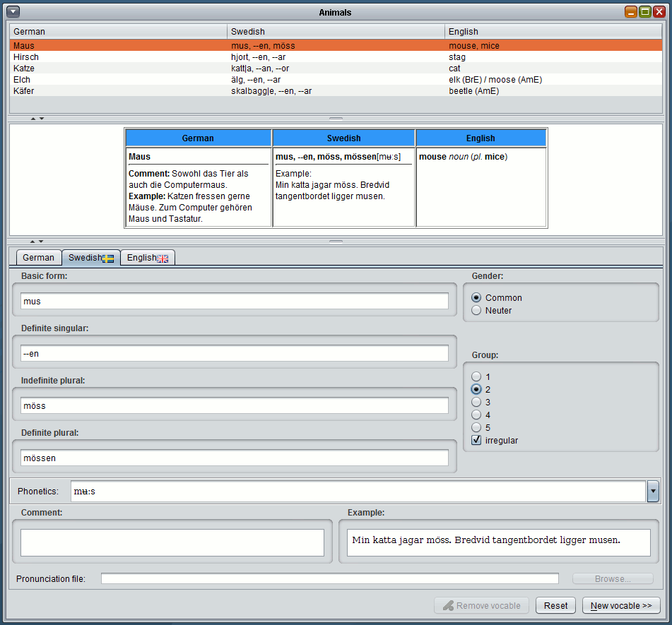The width and height of the screenshot is (672, 625).
Task: Click the Definite singular input field
Action: 235,353
